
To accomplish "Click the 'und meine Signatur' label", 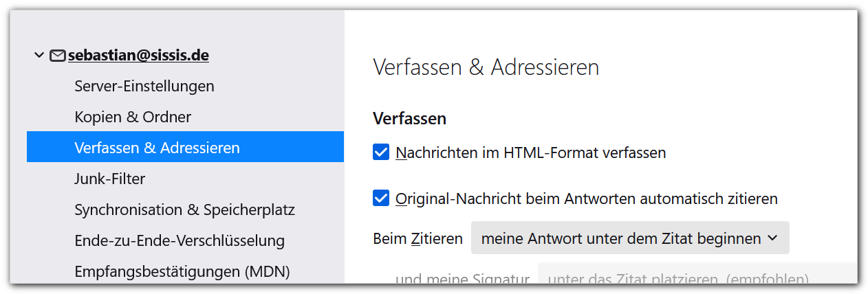I will pyautogui.click(x=462, y=278).
